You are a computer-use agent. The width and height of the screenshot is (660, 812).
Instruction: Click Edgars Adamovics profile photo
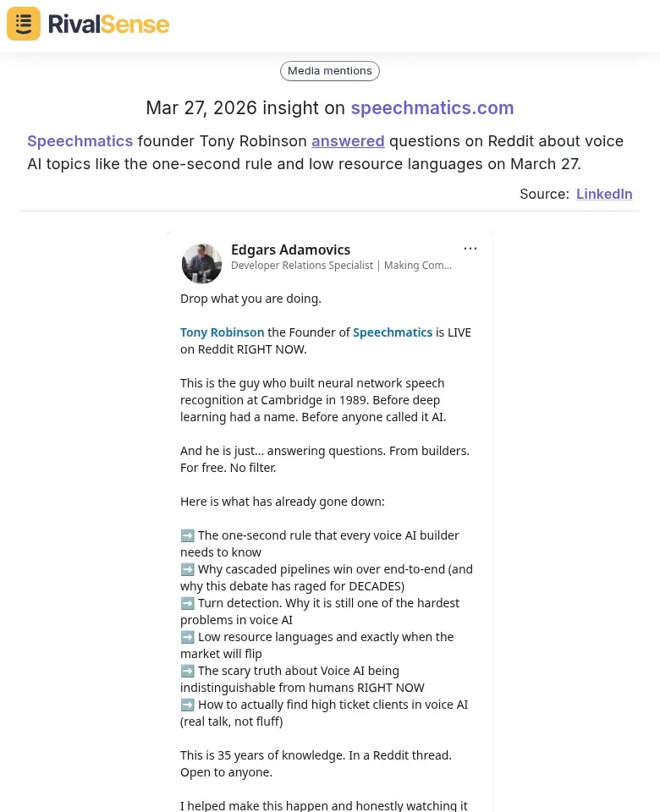pos(201,263)
